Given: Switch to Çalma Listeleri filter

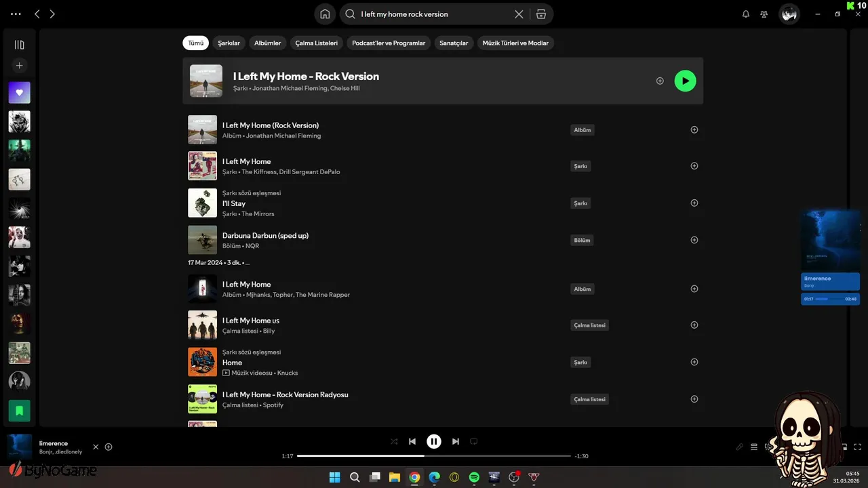Looking at the screenshot, I should pos(316,43).
